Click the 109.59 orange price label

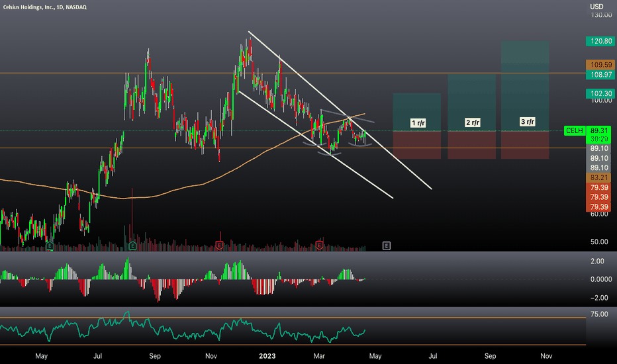click(x=600, y=65)
